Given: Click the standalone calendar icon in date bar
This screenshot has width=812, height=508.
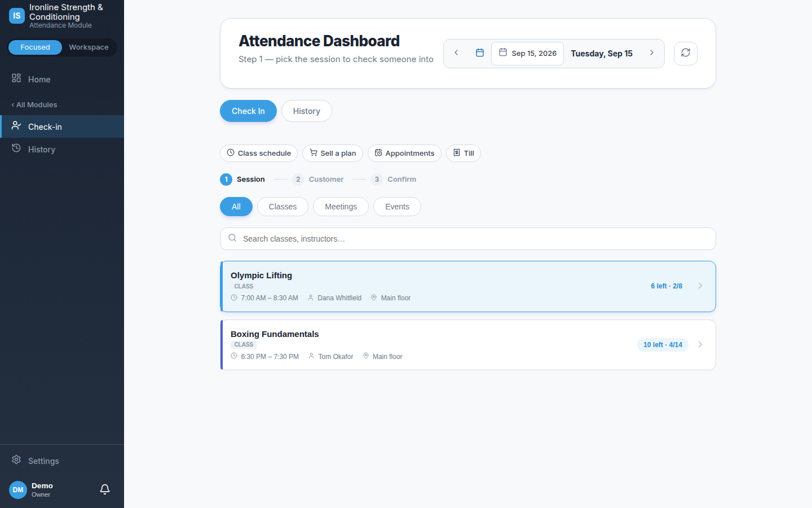Looking at the screenshot, I should (x=480, y=53).
